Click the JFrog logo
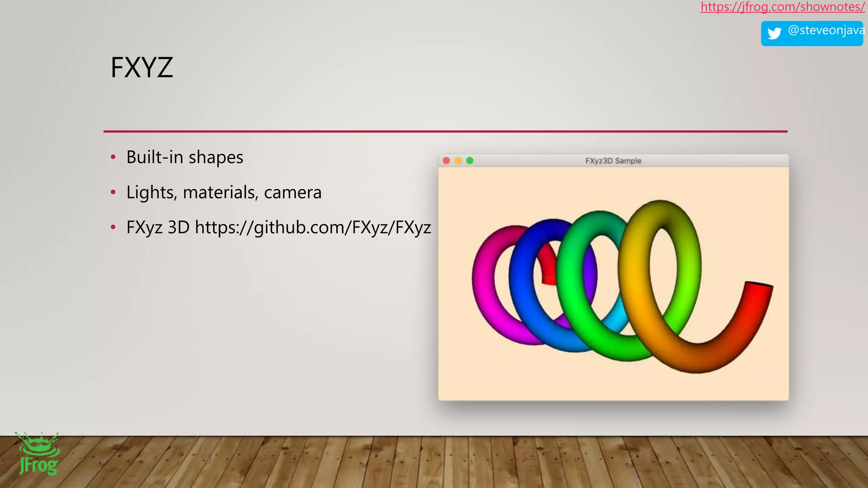The height and width of the screenshot is (488, 868). (x=38, y=454)
